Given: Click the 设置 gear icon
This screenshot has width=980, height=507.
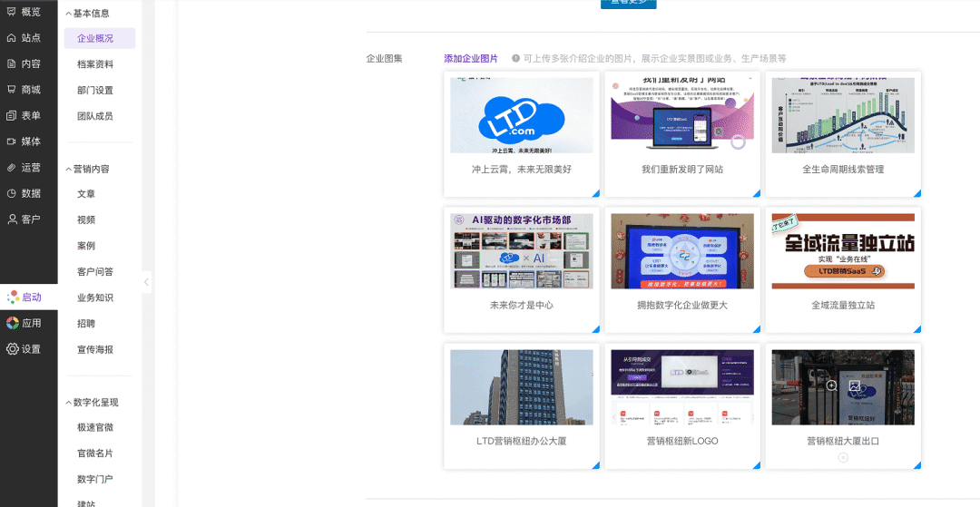Looking at the screenshot, I should (13, 349).
